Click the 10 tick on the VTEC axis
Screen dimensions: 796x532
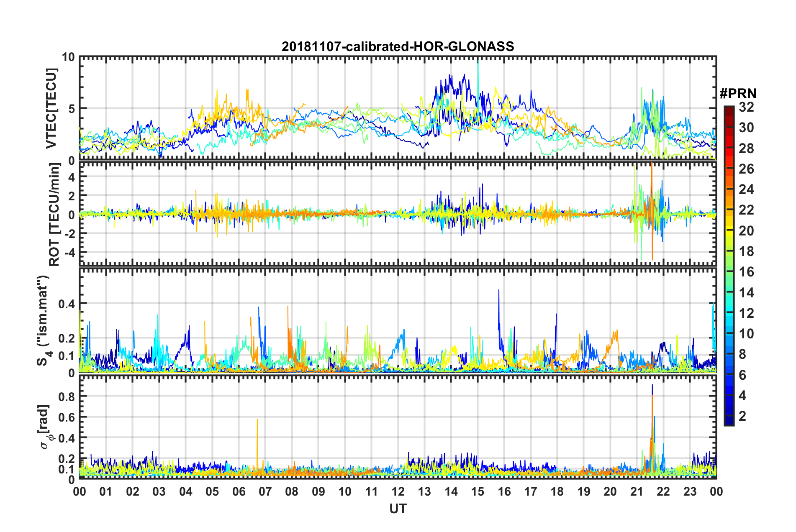pos(67,57)
